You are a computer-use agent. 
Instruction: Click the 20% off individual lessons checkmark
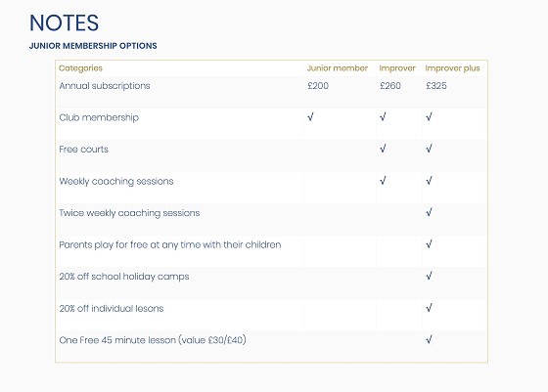pos(429,308)
